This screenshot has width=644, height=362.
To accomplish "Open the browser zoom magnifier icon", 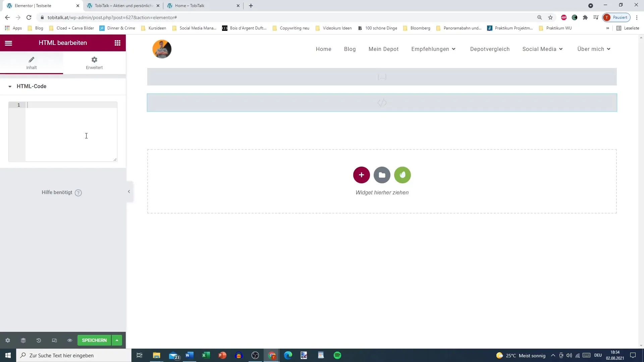I will [540, 17].
